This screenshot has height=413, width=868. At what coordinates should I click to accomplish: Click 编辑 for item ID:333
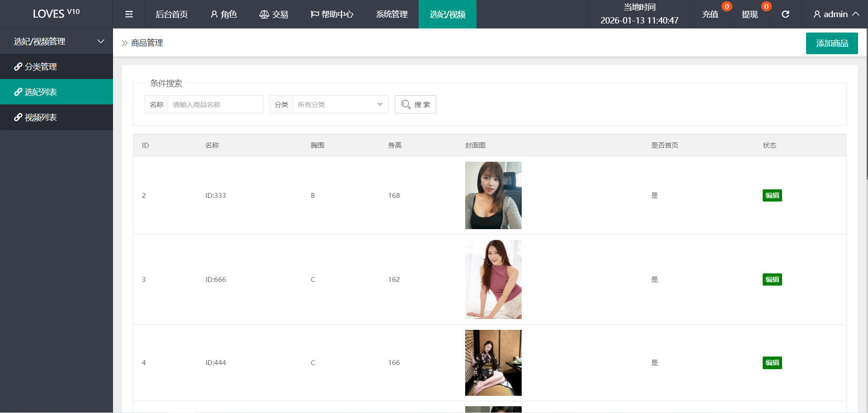[x=772, y=196]
